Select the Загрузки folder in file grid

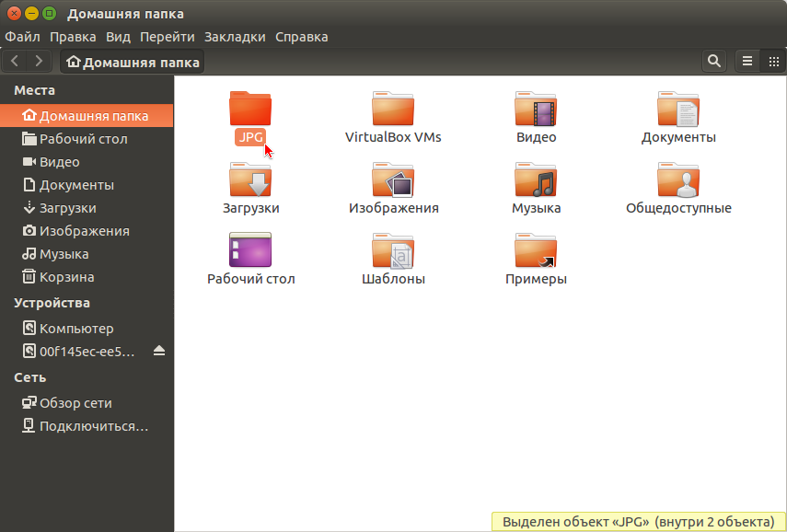pyautogui.click(x=250, y=179)
